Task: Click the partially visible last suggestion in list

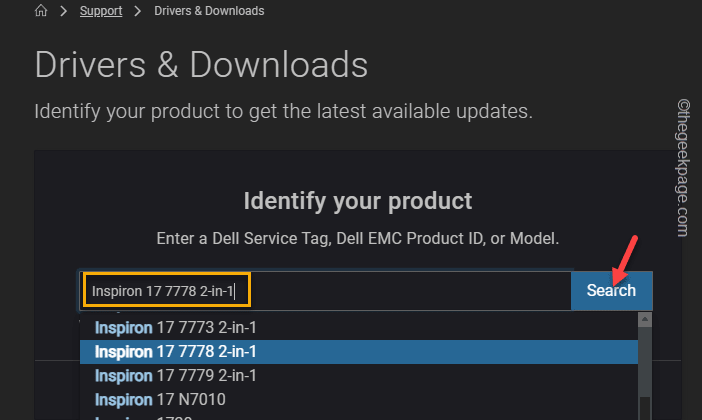Action: tap(359, 416)
